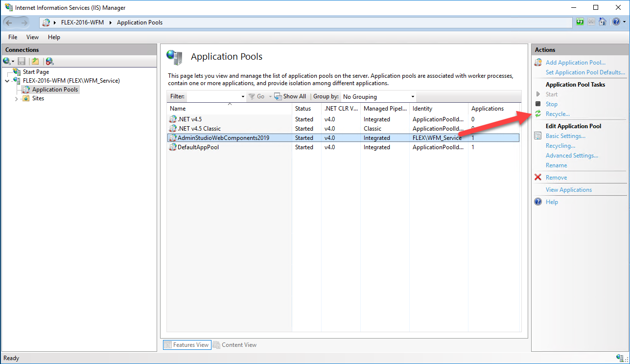Open the Help menu
The height and width of the screenshot is (364, 630).
click(x=54, y=37)
